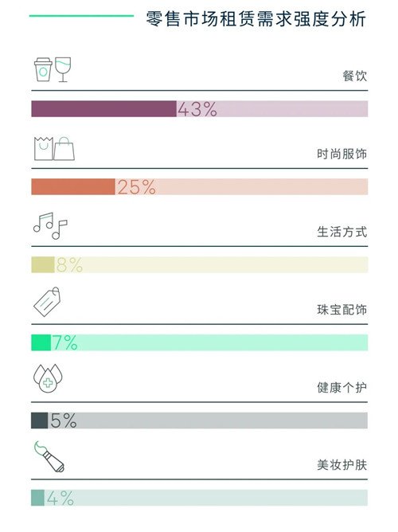Select the teal 4% bar segment
The image size is (398, 532).
(37, 498)
